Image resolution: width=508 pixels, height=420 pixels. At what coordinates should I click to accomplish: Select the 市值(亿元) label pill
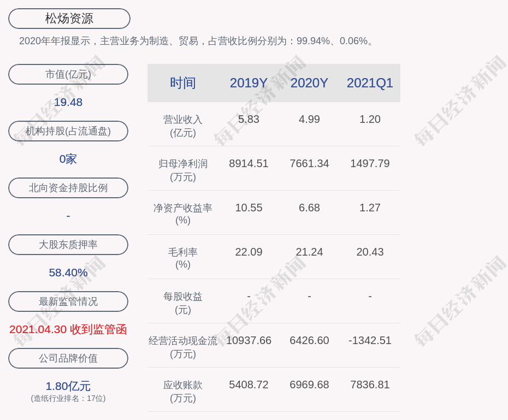[x=68, y=74]
